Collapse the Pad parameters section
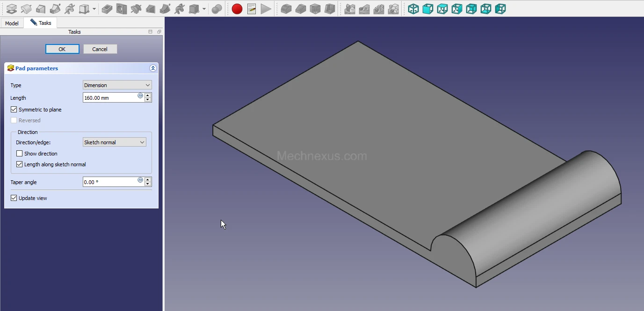 click(153, 68)
